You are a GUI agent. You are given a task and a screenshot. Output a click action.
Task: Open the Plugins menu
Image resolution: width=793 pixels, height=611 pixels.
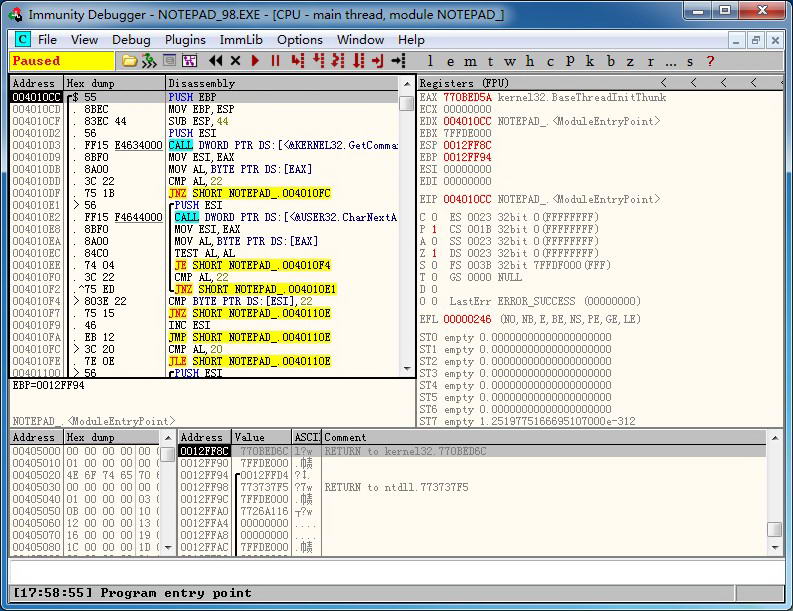point(185,39)
